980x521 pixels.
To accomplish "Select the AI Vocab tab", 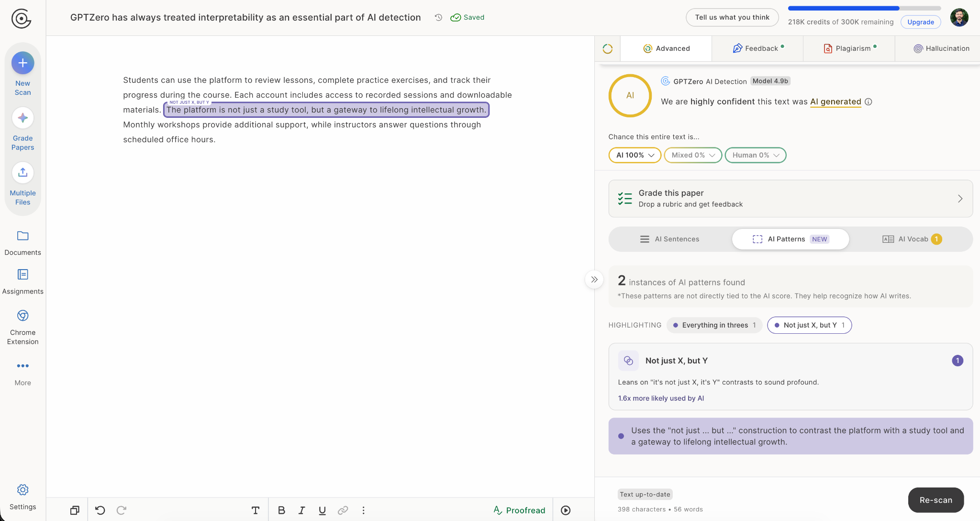I will click(912, 239).
